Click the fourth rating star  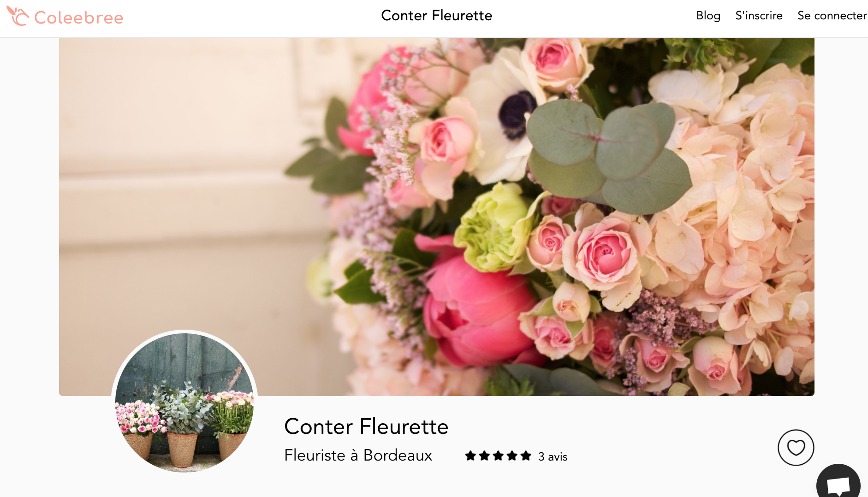pyautogui.click(x=512, y=456)
